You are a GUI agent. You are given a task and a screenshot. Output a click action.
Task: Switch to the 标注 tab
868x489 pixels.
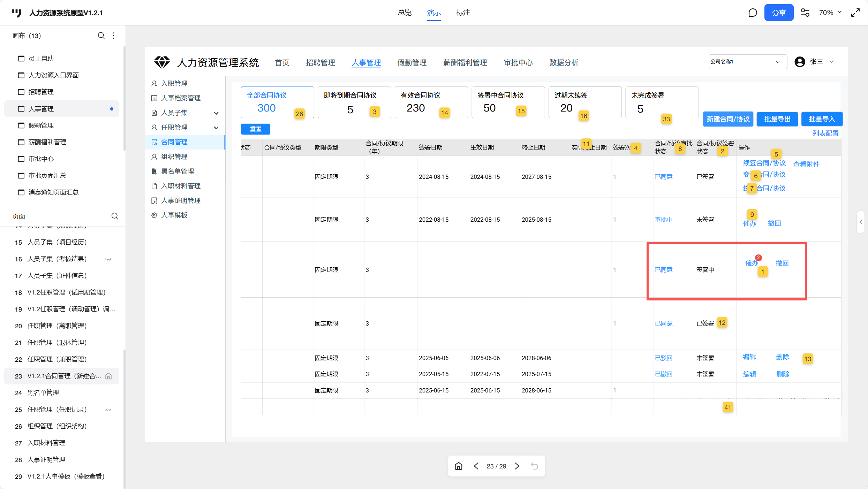(463, 13)
